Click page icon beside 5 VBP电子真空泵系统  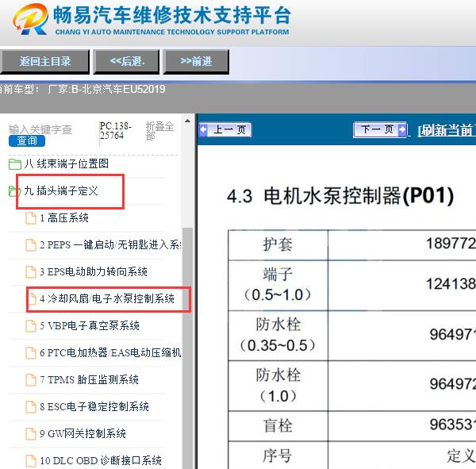coord(31,326)
